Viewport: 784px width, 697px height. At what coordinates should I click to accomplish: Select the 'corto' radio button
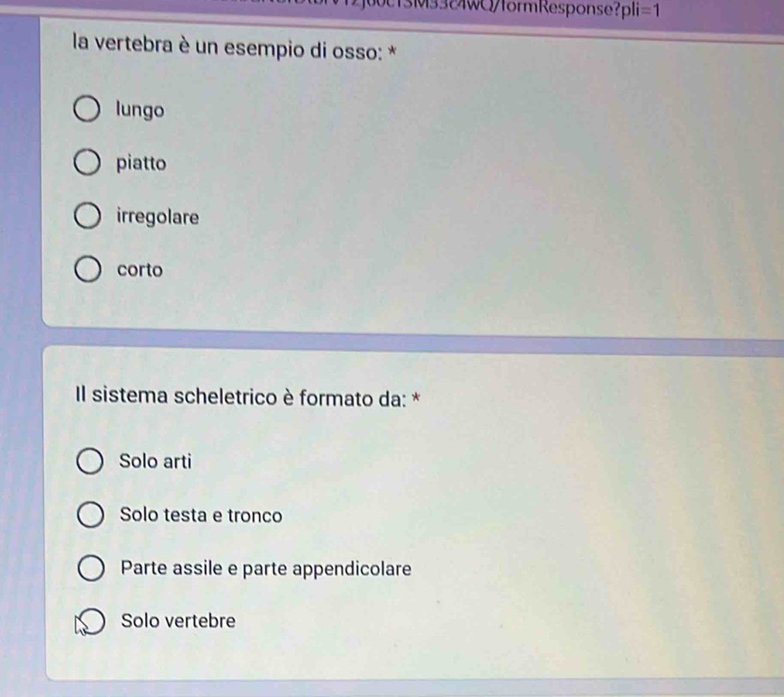pyautogui.click(x=88, y=270)
